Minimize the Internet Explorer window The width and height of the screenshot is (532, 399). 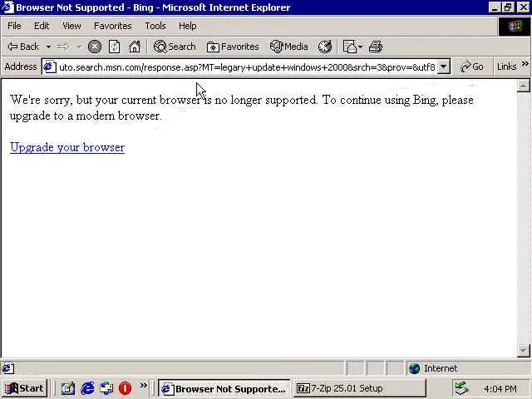point(495,7)
